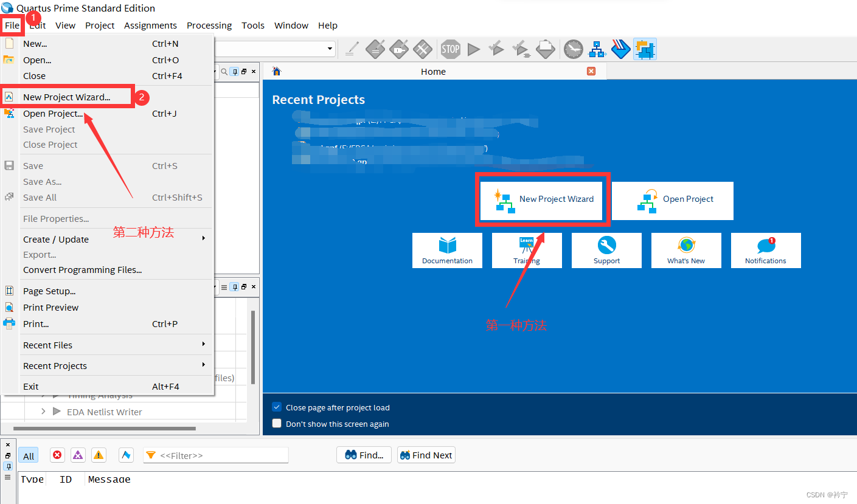
Task: Click the Find... button in Messages
Action: click(x=364, y=455)
